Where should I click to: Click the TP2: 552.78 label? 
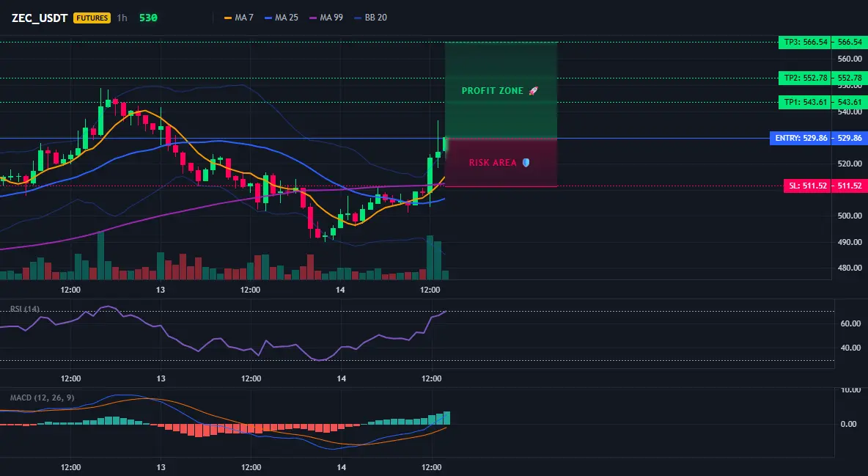tap(805, 78)
